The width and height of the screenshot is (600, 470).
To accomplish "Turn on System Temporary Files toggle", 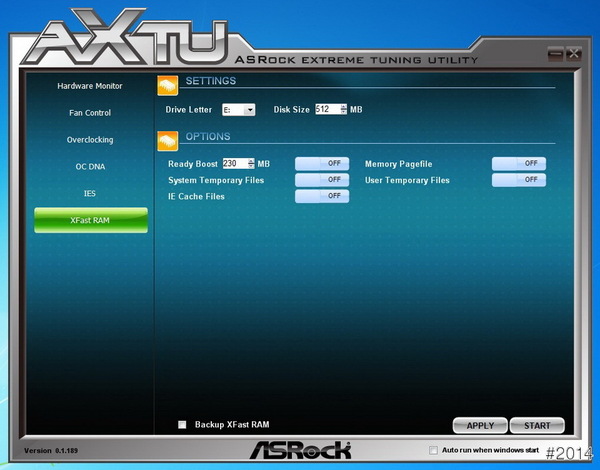I will tap(321, 180).
